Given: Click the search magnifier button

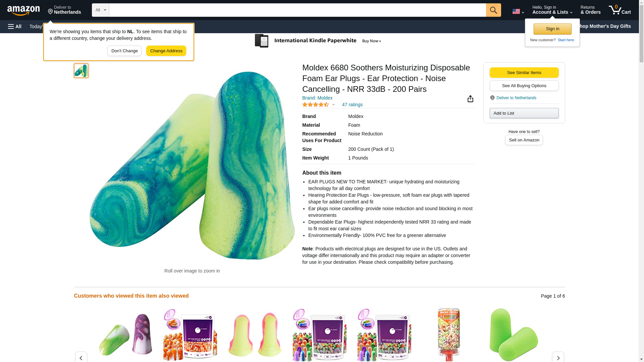Looking at the screenshot, I should click(493, 10).
